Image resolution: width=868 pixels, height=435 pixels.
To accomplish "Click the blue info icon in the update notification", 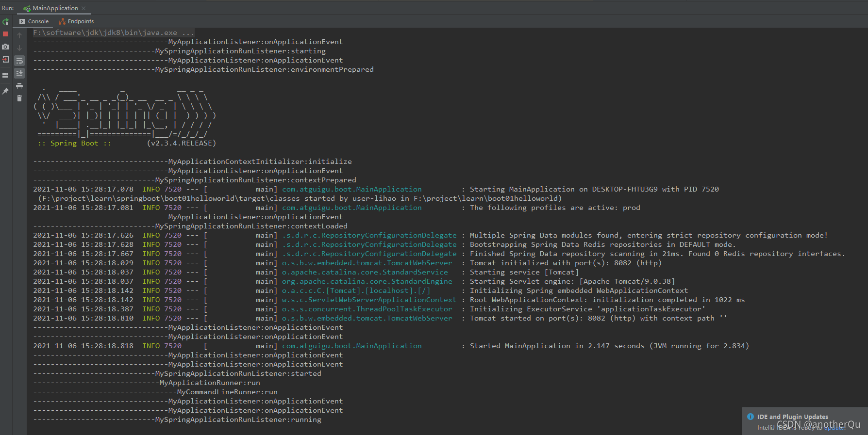I will coord(751,417).
